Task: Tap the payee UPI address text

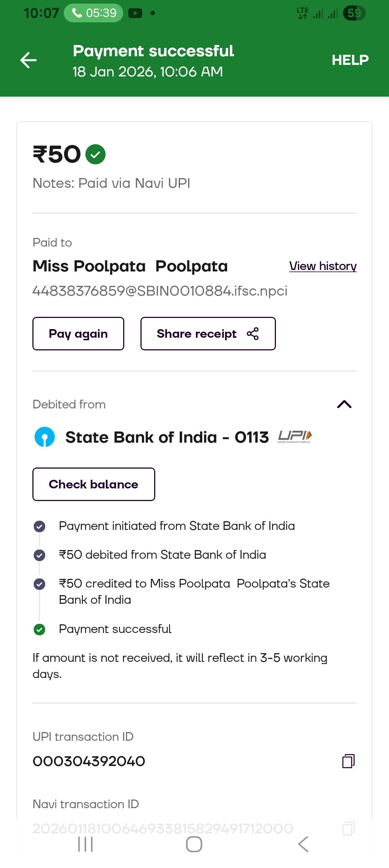Action: (160, 291)
